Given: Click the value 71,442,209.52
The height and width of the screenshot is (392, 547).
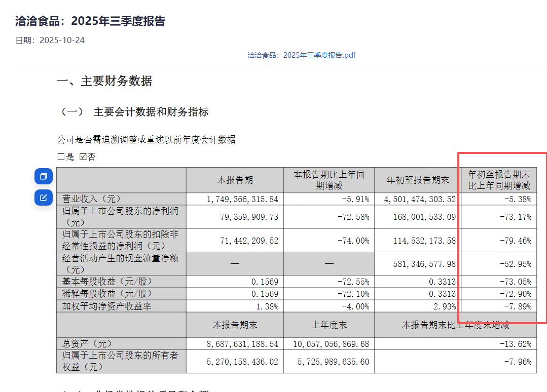Looking at the screenshot, I should tap(249, 241).
